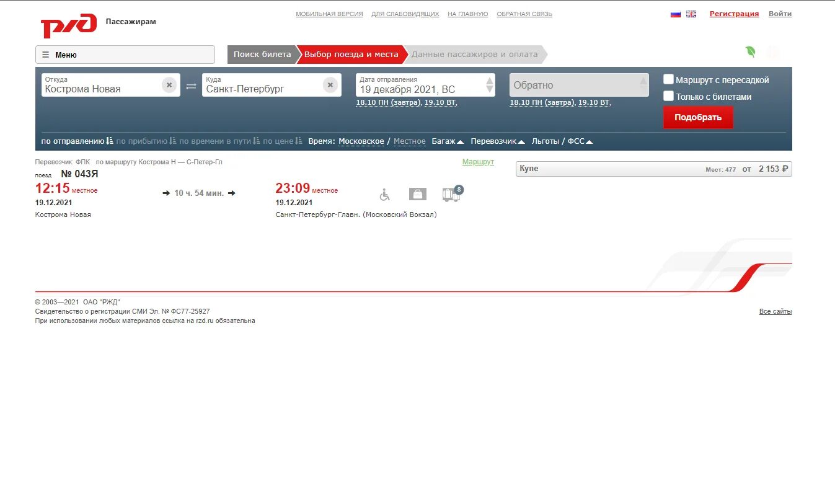Sort results by travel time (по времени в пути)
The width and height of the screenshot is (835, 504).
pyautogui.click(x=219, y=141)
